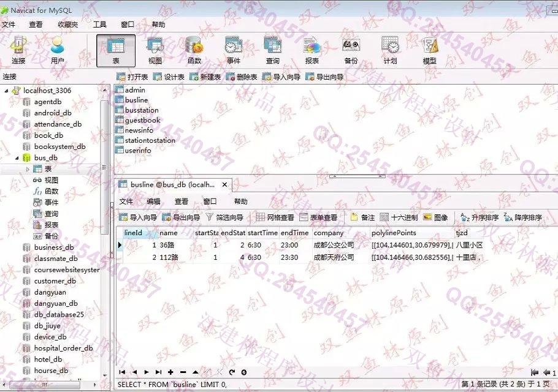558x392 pixels.
Task: Select 查询 node under bus_db
Action: tap(45, 214)
